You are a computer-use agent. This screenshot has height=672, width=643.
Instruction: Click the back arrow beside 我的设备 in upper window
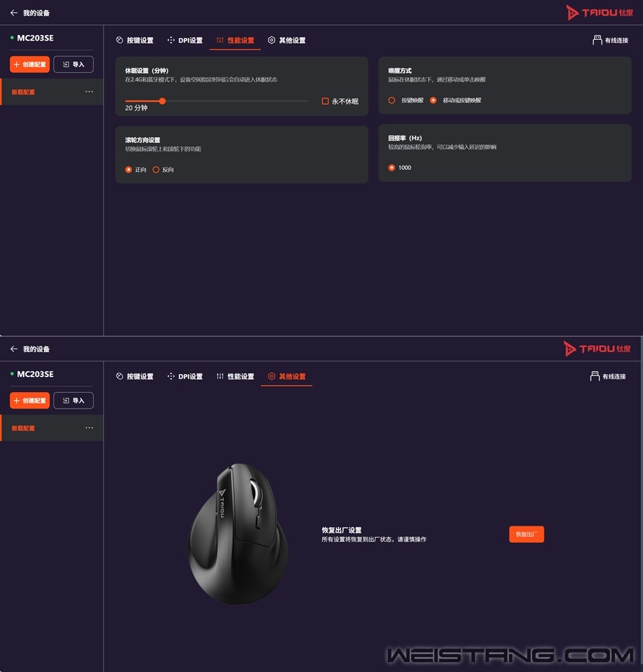(14, 13)
